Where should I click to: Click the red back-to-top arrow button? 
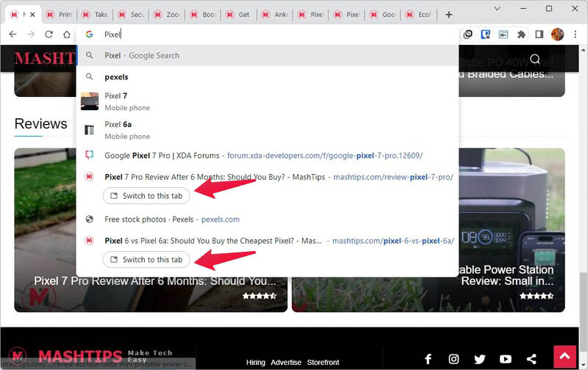pyautogui.click(x=564, y=357)
